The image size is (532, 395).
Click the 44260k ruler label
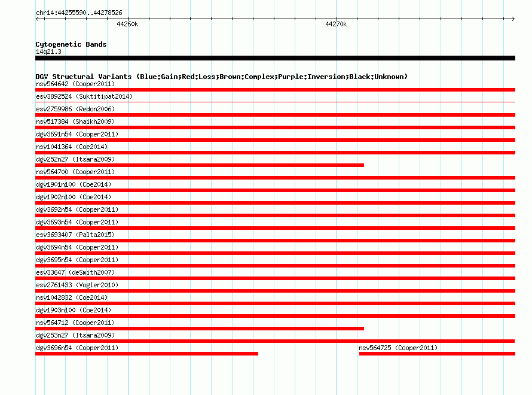[x=127, y=24]
